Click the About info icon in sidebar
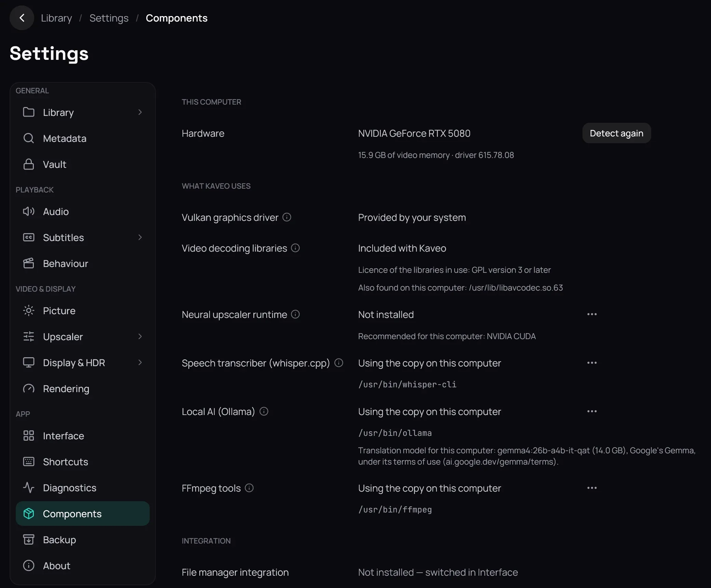 pos(29,565)
